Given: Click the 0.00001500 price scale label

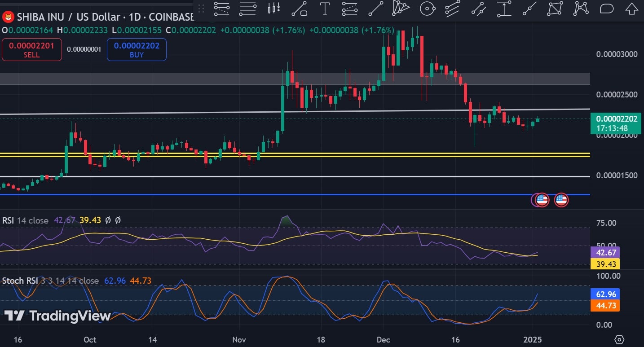Looking at the screenshot, I should 617,175.
